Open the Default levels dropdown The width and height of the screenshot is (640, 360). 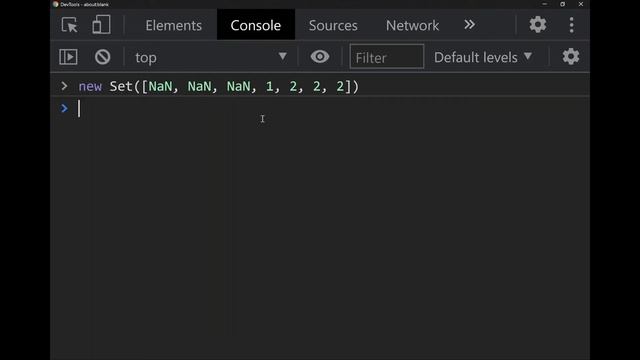point(483,57)
